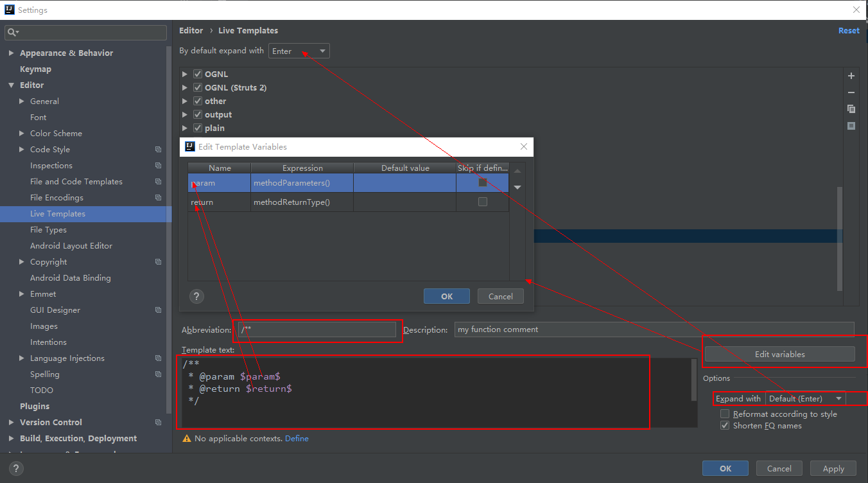Click the per-project icon beside Spelling

158,374
